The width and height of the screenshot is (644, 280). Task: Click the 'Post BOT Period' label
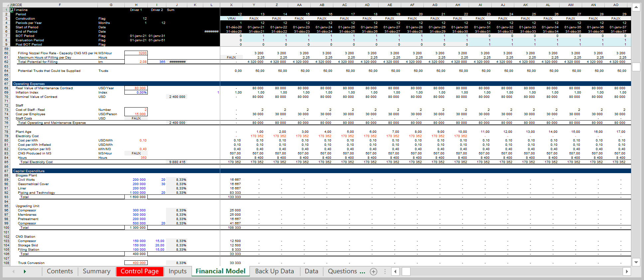(29, 45)
